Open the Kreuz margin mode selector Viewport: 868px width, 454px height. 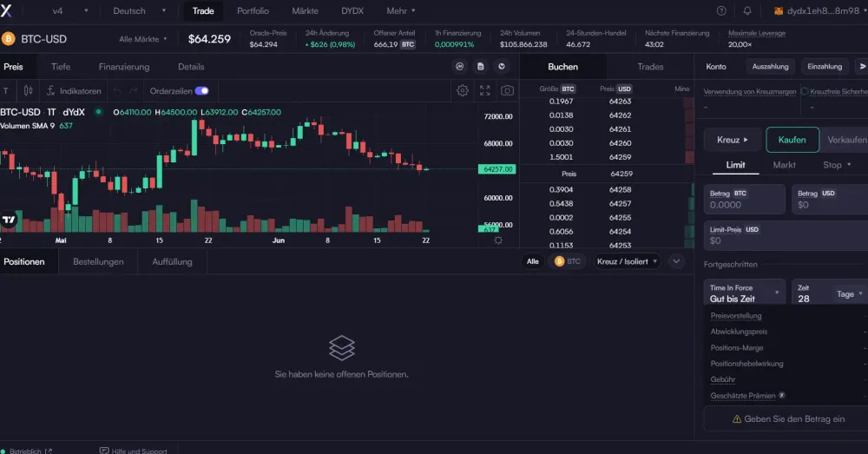(x=732, y=140)
